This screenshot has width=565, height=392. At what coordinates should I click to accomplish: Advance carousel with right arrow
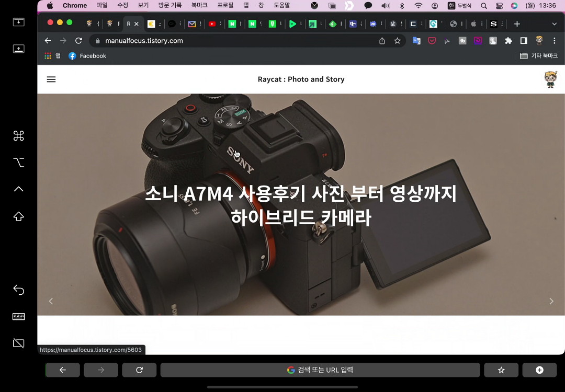click(x=551, y=301)
